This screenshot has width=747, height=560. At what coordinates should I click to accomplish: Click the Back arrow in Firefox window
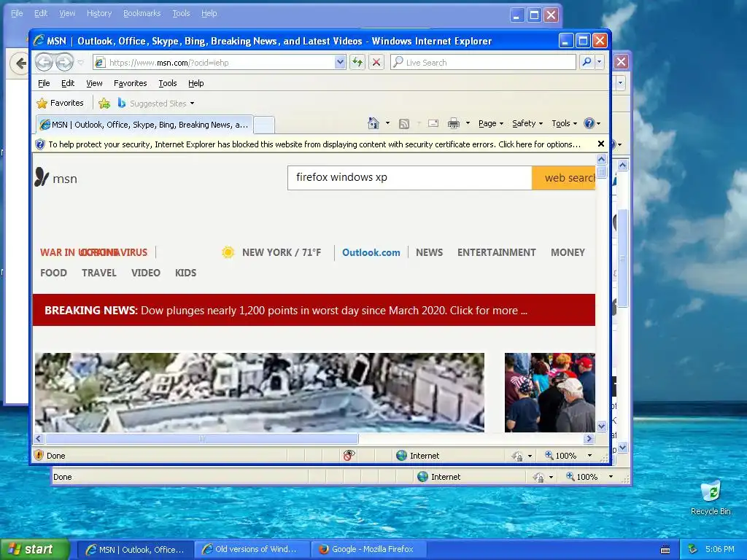tap(19, 63)
